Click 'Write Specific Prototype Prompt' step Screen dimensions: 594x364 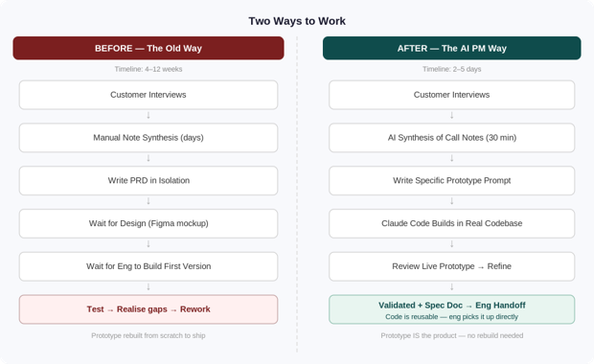click(x=451, y=180)
